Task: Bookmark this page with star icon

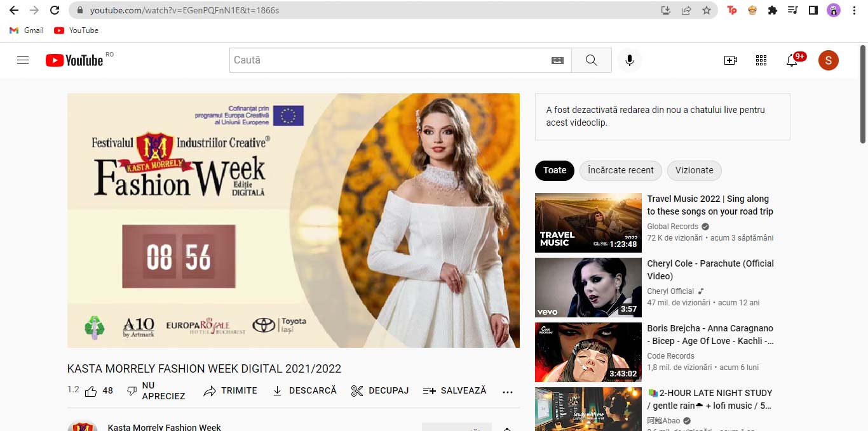Action: [x=706, y=10]
